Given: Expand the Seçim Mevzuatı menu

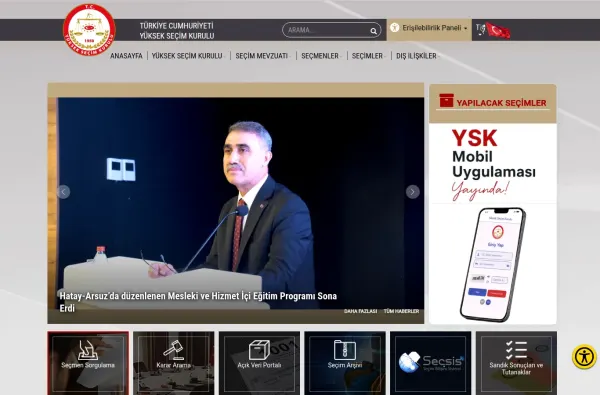Looking at the screenshot, I should [263, 56].
